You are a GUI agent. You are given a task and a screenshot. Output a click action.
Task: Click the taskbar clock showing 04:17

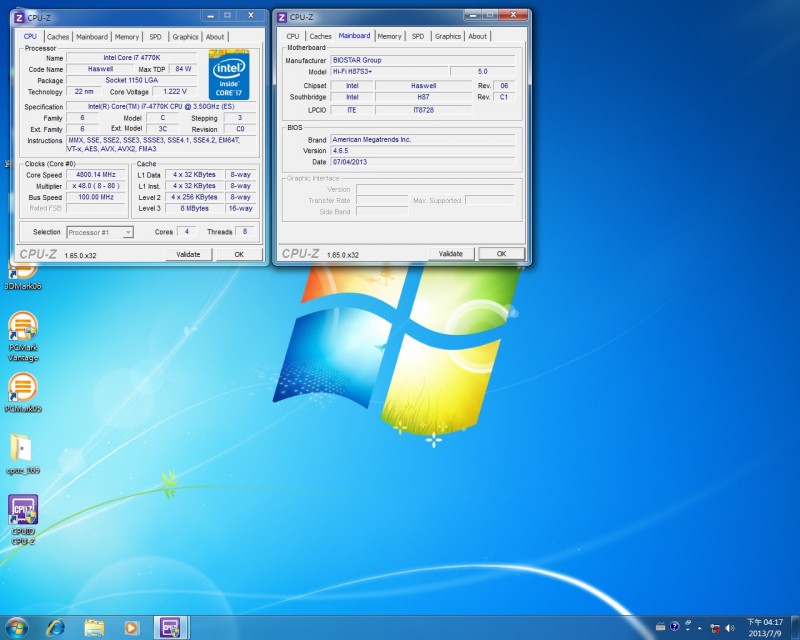pyautogui.click(x=765, y=628)
